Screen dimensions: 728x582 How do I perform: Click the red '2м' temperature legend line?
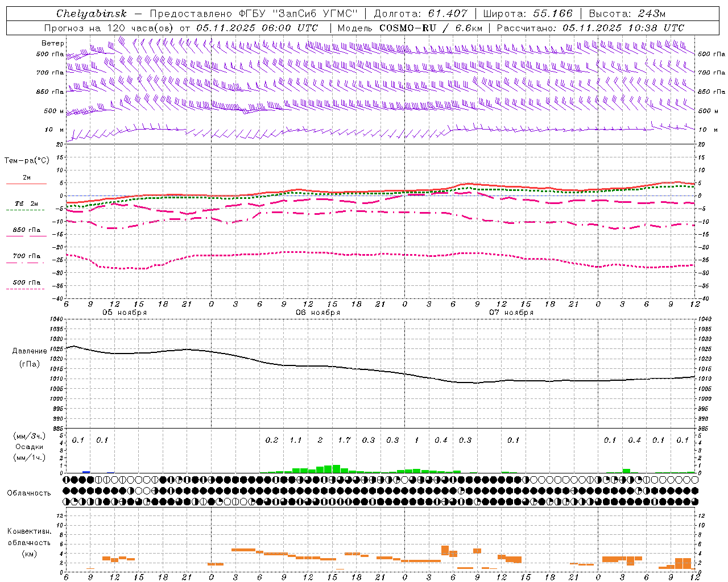[26, 184]
